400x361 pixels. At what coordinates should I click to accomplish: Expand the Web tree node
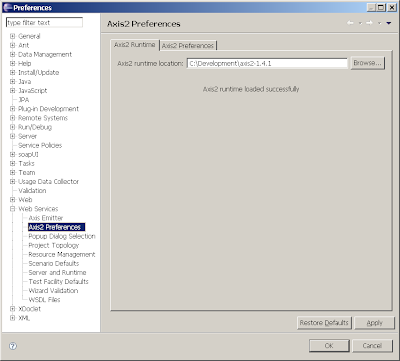12,200
